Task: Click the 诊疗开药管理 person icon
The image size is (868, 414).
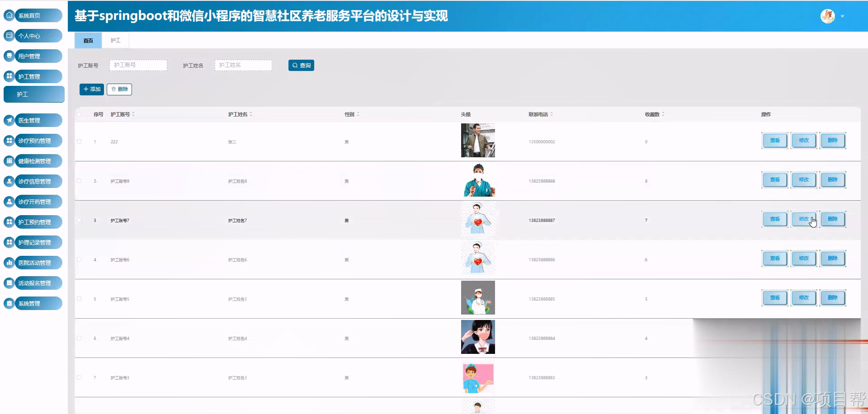Action: coord(9,201)
